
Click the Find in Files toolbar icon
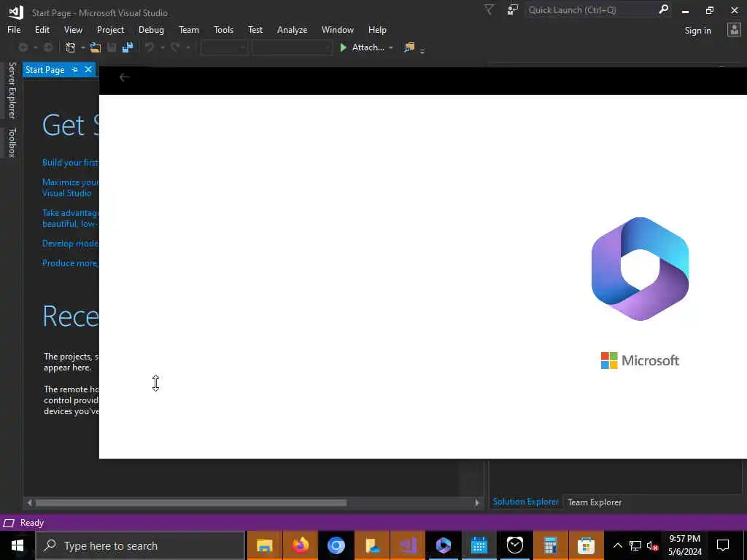(x=409, y=47)
